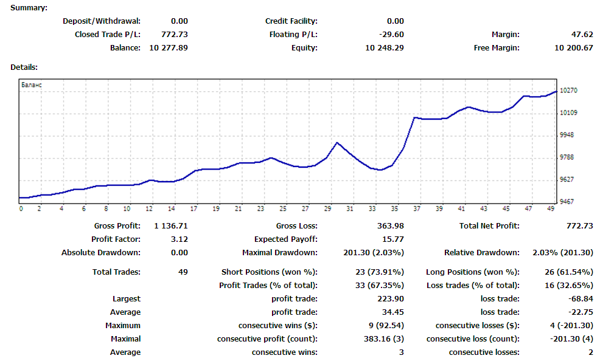Click the Total Net Profit label

click(x=489, y=226)
